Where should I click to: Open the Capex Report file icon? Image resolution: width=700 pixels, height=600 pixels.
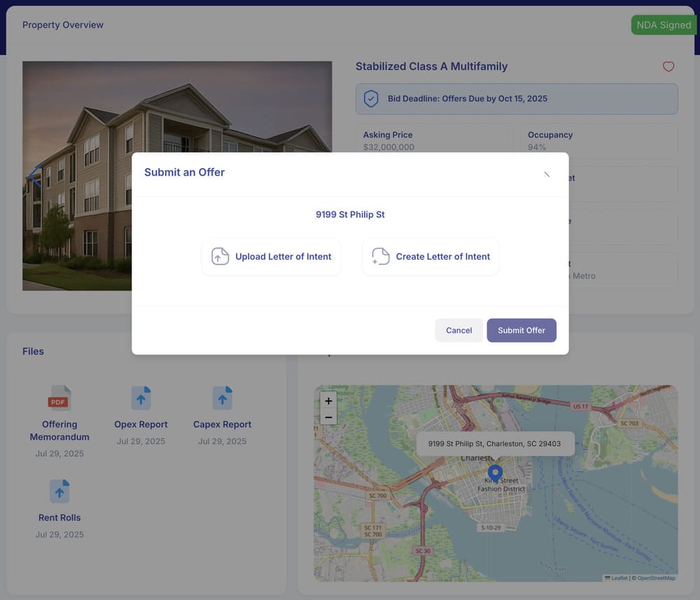pyautogui.click(x=222, y=398)
